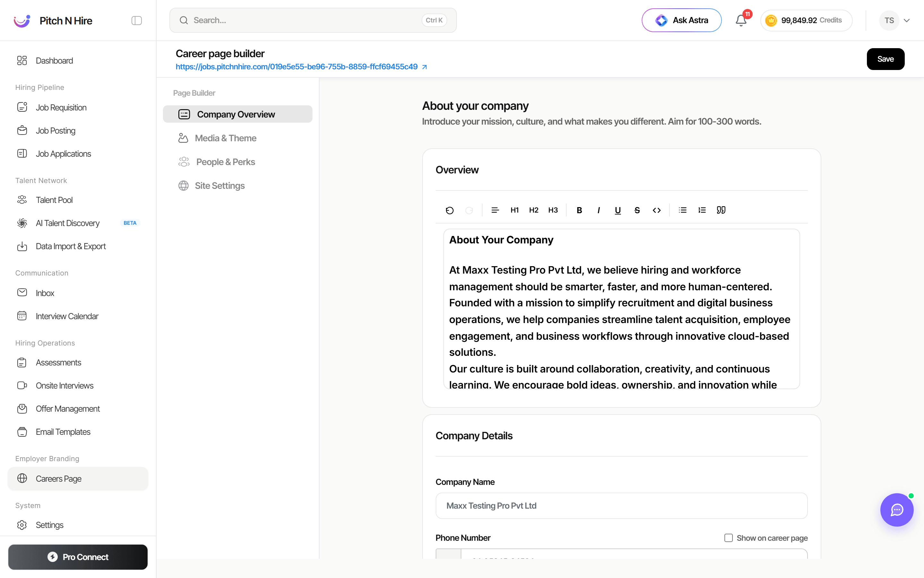This screenshot has height=578, width=924.
Task: Click the credits coin icon
Action: tap(771, 20)
